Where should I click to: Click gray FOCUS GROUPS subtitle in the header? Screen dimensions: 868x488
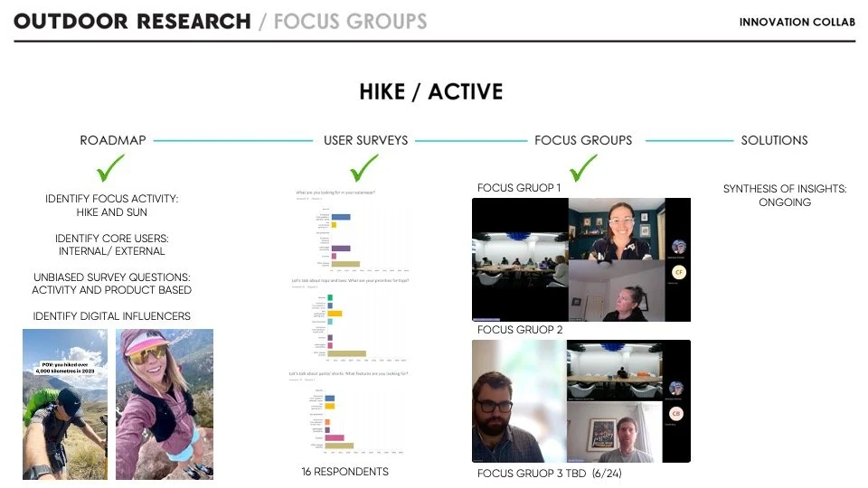point(351,22)
